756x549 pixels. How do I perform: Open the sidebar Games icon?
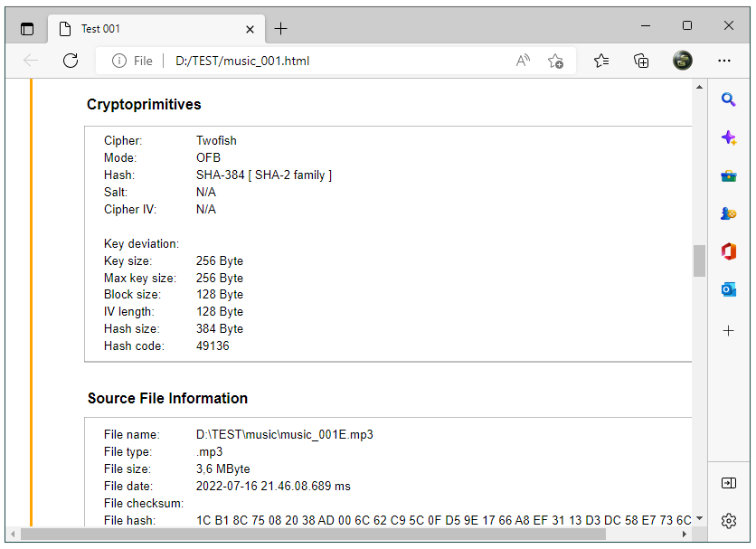tap(729, 213)
